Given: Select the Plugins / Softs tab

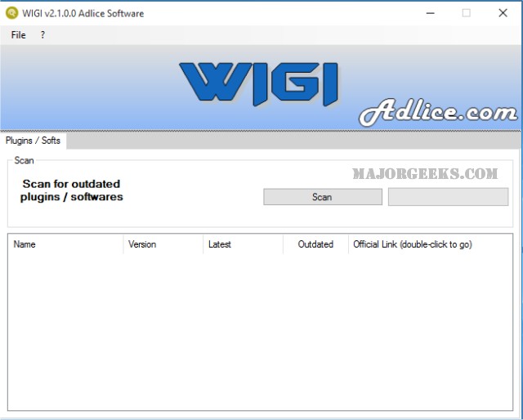Looking at the screenshot, I should coord(33,141).
